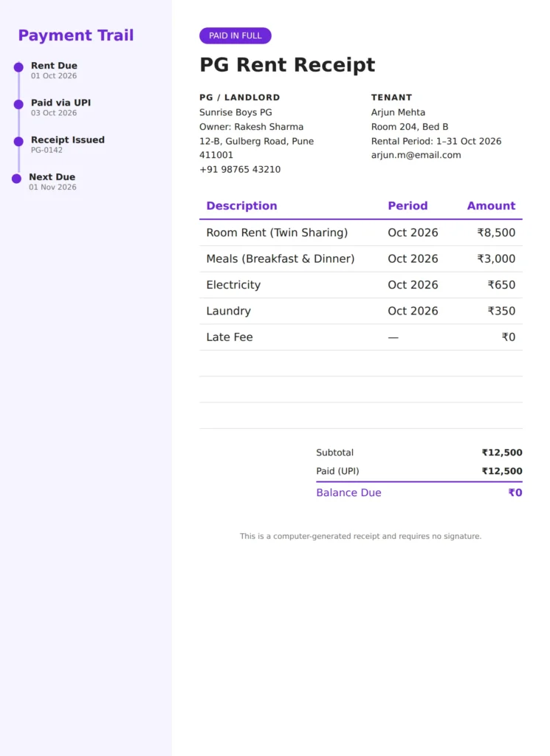Click the Electricity description

pyautogui.click(x=233, y=285)
